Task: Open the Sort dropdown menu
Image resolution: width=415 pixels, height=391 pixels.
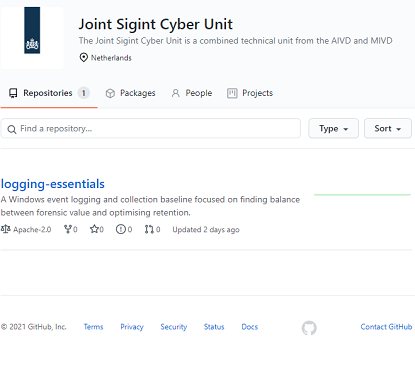Action: (388, 128)
